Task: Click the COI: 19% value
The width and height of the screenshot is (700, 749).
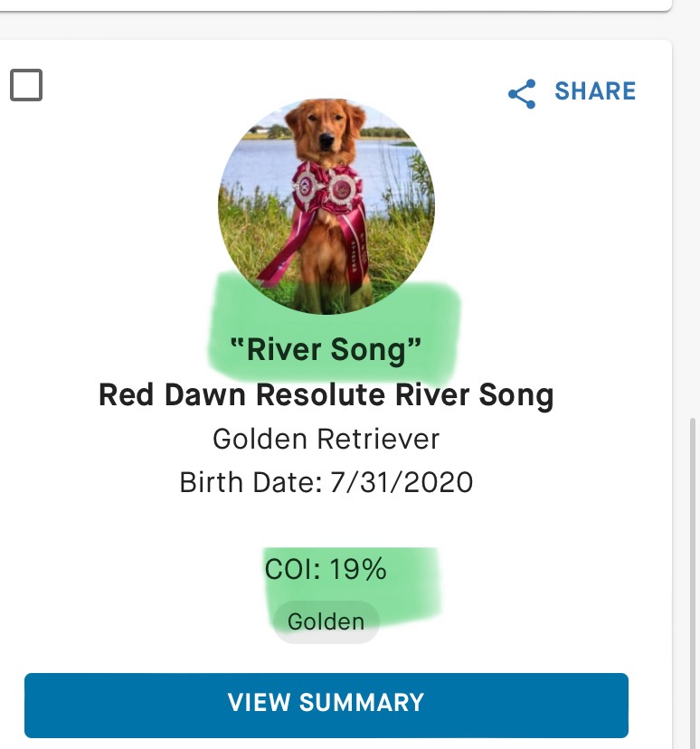Action: click(326, 569)
